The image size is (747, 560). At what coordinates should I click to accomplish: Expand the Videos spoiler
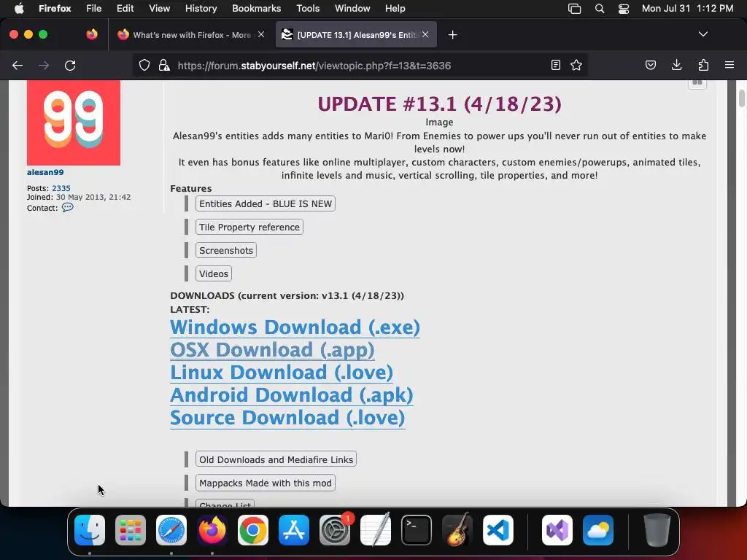[x=214, y=274]
